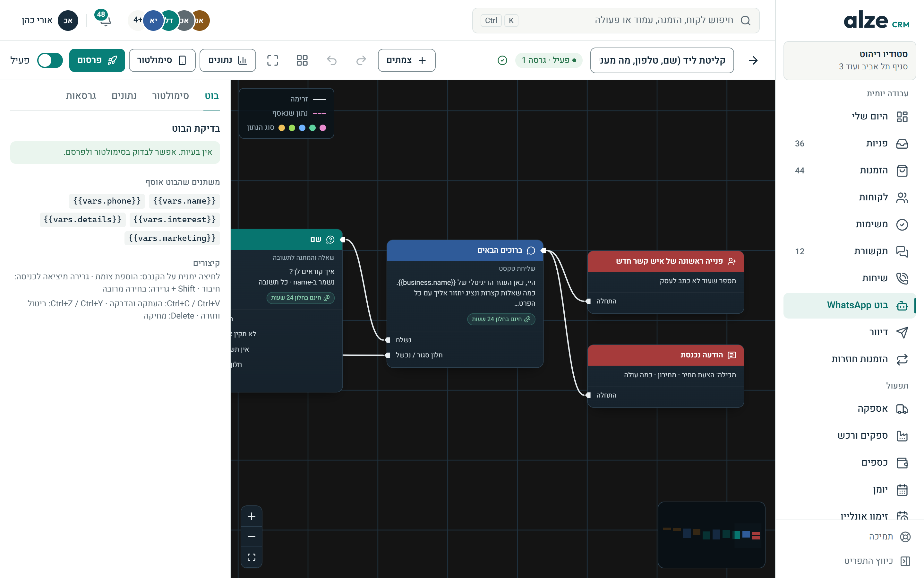Image resolution: width=924 pixels, height=578 pixels.
Task: Open the סטודיו זוהרה branch selector
Action: (x=850, y=60)
